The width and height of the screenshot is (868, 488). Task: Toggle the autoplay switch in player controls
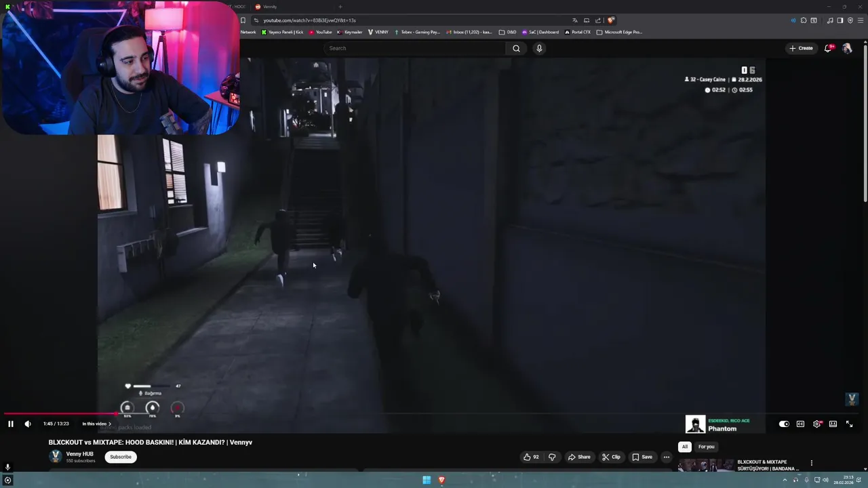click(784, 424)
